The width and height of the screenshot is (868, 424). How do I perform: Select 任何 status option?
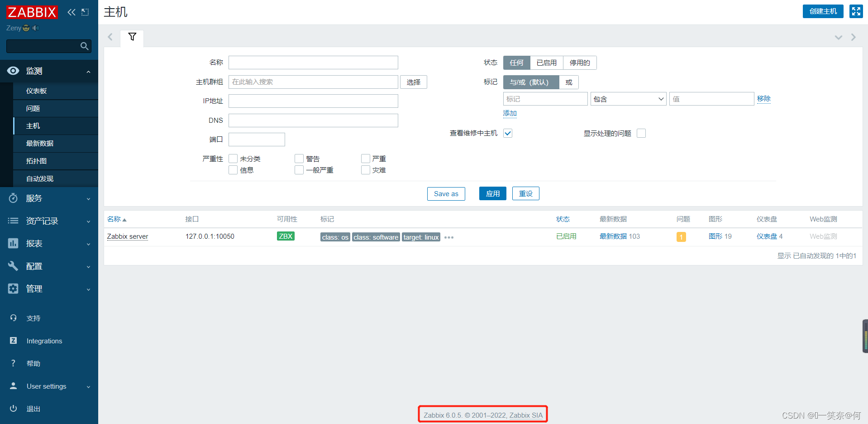(517, 63)
